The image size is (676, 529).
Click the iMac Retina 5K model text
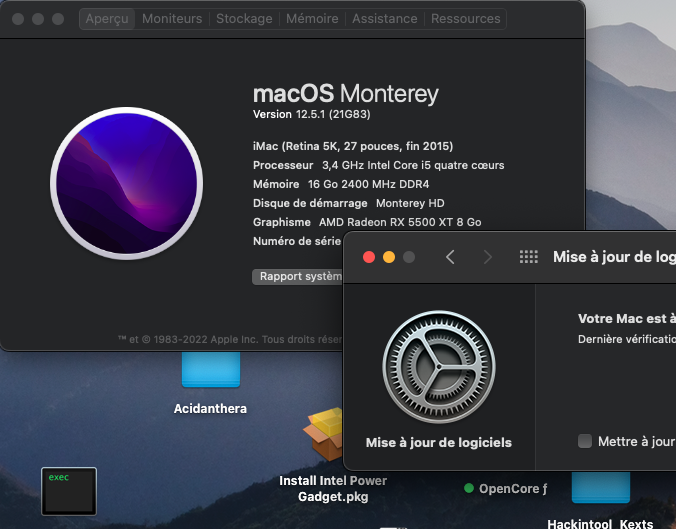point(353,146)
